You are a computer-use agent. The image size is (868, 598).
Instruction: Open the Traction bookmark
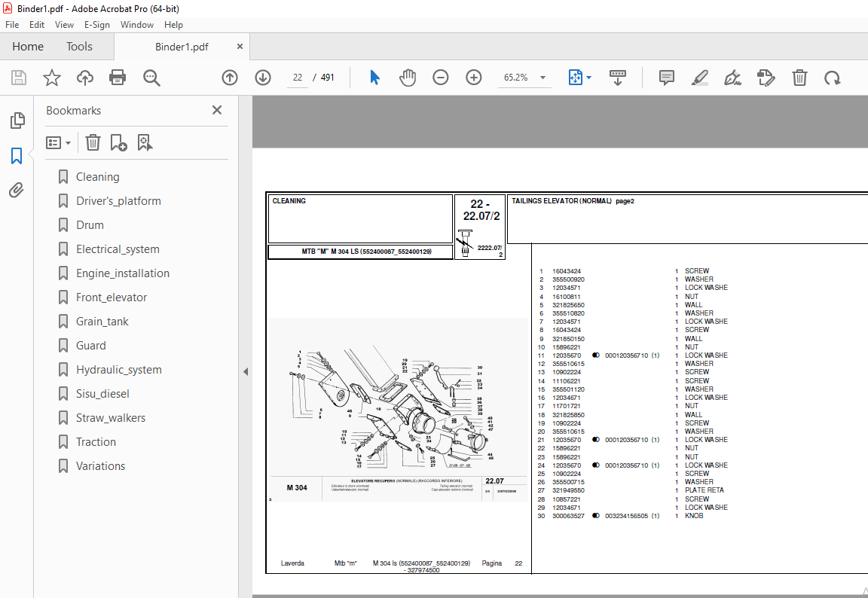[96, 442]
